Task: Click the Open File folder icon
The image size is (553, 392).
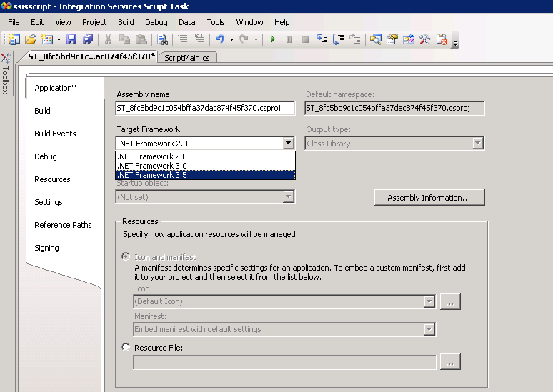Action: [31, 39]
